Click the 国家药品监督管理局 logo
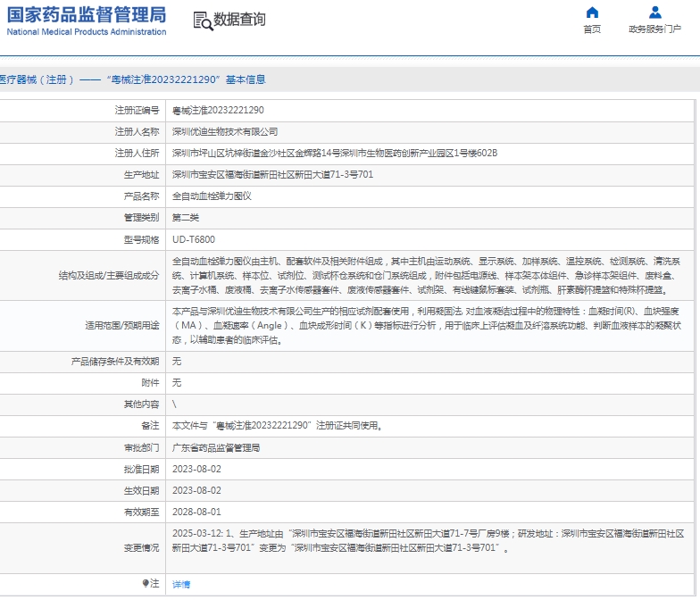The image size is (700, 600). click(x=87, y=21)
